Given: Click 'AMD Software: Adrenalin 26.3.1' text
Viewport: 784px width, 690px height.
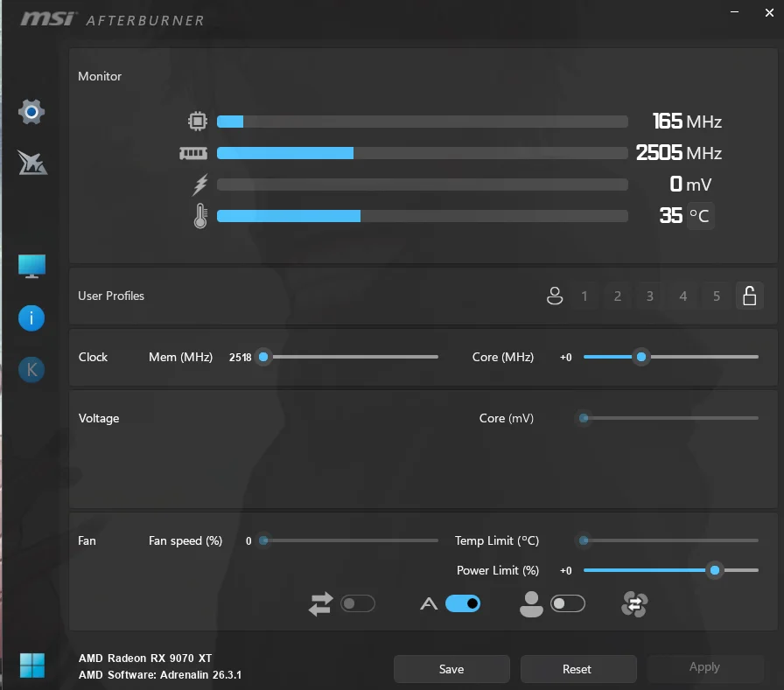Looking at the screenshot, I should point(160,674).
